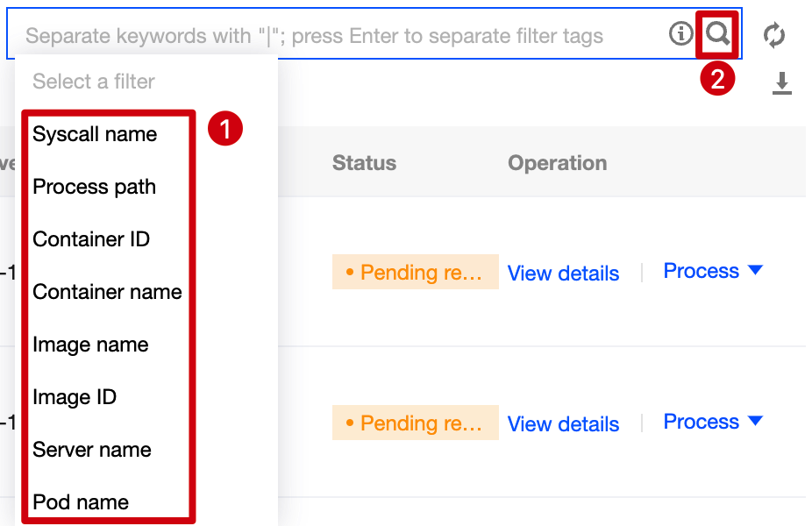Image resolution: width=812 pixels, height=526 pixels.
Task: Select the Syscall name filter
Action: click(x=95, y=134)
